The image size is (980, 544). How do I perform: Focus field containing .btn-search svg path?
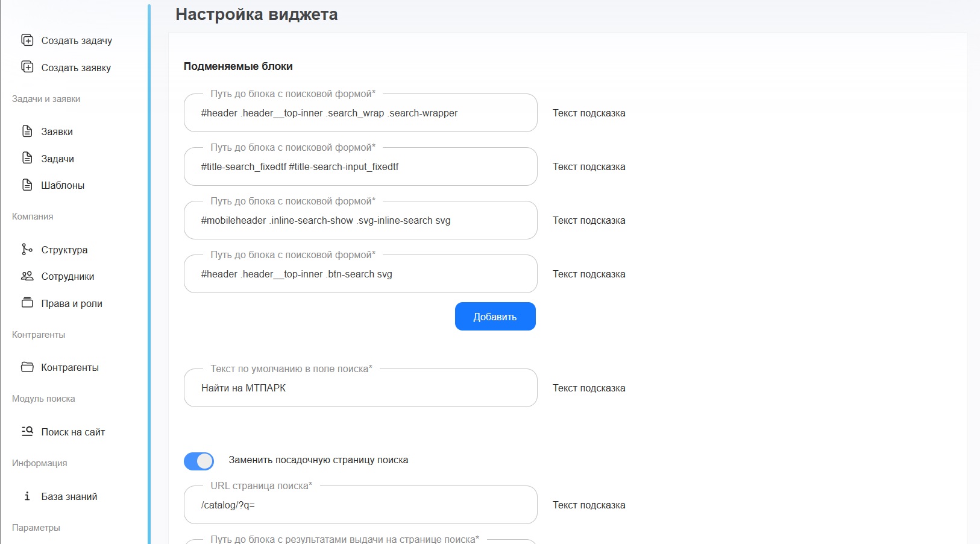pos(360,274)
